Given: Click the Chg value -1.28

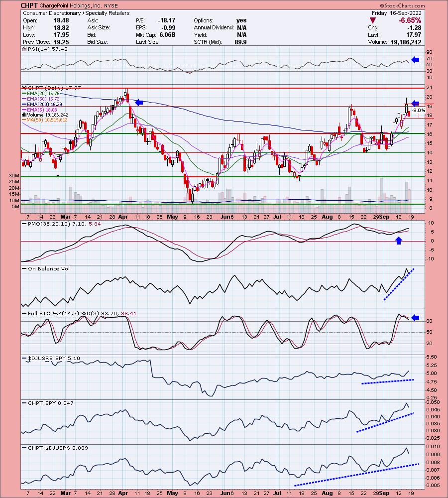Looking at the screenshot, I should [x=415, y=27].
